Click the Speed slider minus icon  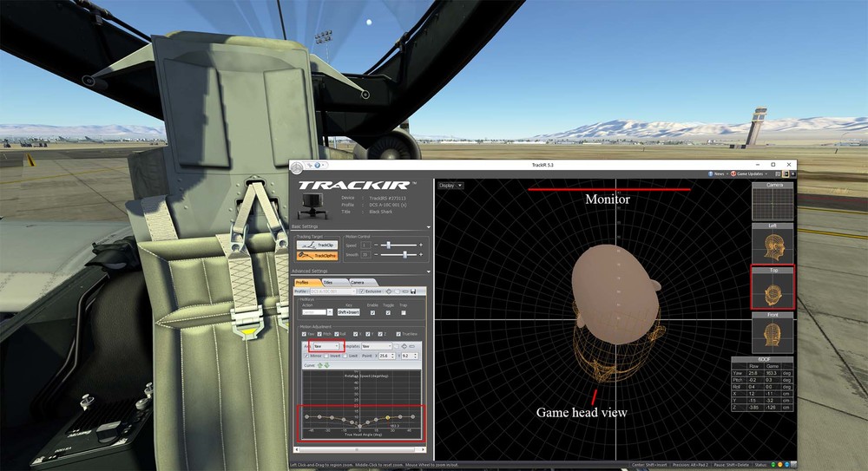(376, 245)
